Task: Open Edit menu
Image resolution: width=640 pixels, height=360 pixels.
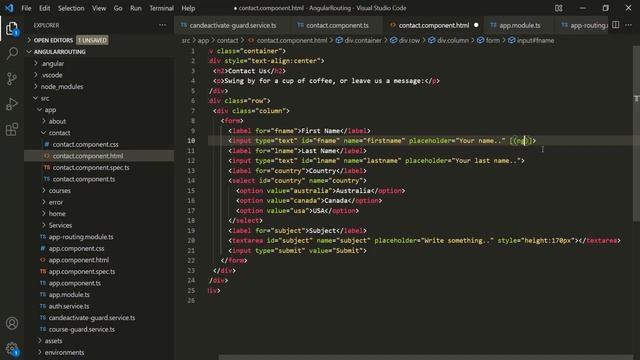Action: coord(44,8)
